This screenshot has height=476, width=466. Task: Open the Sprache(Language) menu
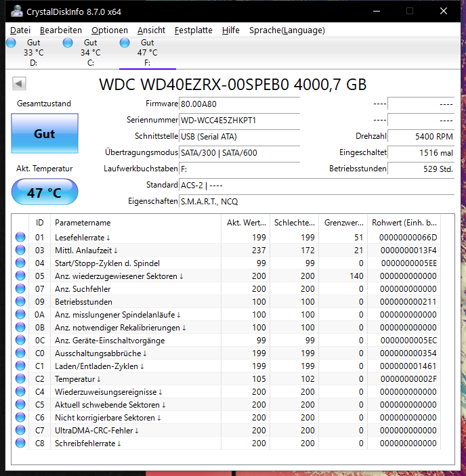click(287, 30)
